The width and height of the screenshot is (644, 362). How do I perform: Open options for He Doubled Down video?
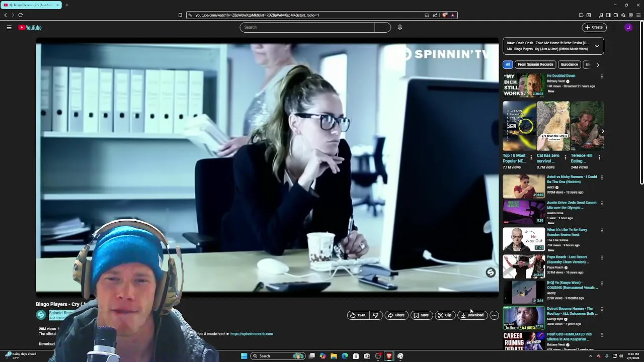pos(602,76)
